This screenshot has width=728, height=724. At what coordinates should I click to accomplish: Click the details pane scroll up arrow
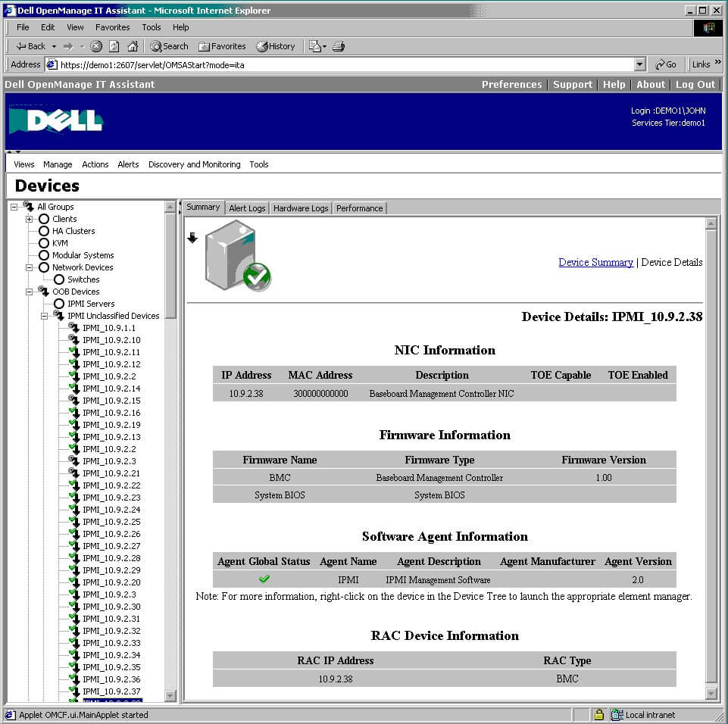tap(711, 223)
